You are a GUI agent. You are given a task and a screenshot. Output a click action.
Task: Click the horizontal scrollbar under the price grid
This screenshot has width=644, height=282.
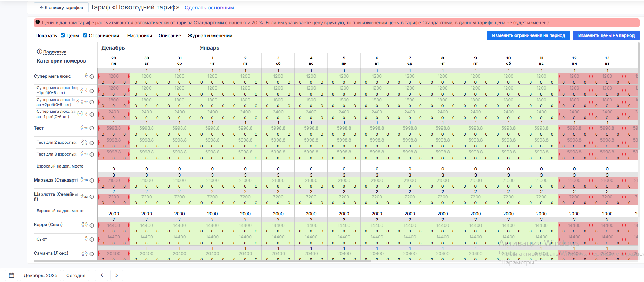202,261
